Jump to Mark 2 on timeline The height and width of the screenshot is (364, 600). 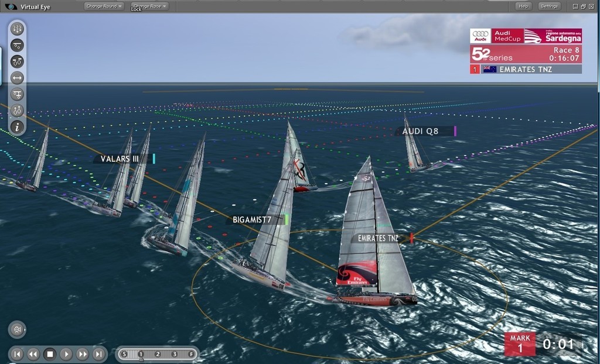pos(158,354)
